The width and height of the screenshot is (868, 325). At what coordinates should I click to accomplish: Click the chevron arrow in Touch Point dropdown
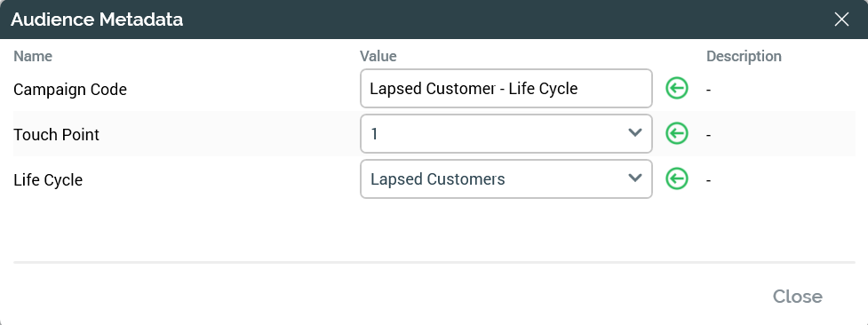(x=635, y=133)
